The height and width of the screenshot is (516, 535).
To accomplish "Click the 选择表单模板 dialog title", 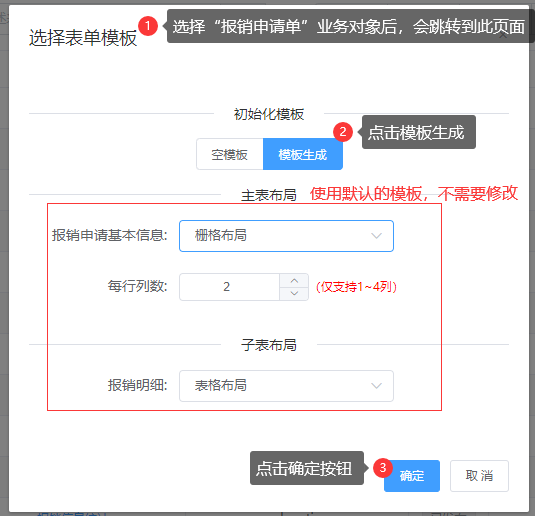I will click(83, 38).
